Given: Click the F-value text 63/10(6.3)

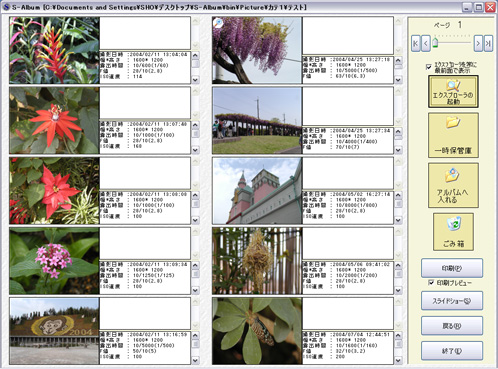Looking at the screenshot, I should 350,76.
